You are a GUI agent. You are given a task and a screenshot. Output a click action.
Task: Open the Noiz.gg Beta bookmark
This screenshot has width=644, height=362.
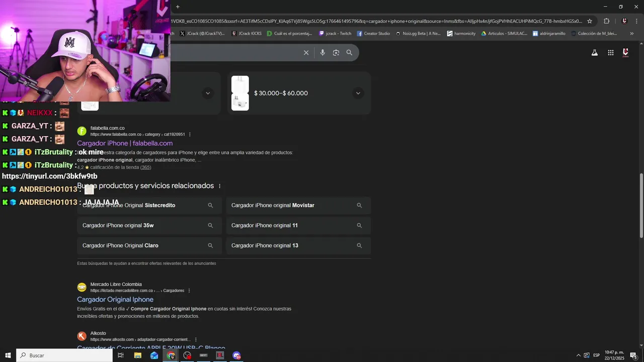418,34
